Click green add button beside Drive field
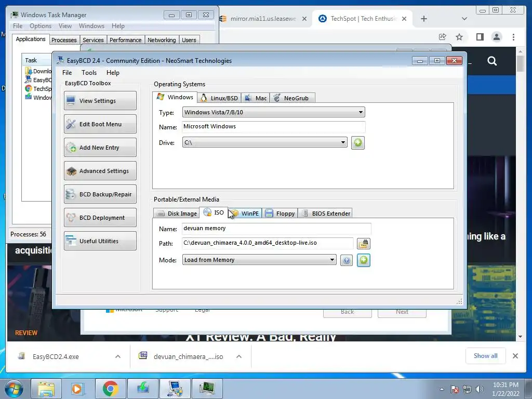 click(357, 143)
